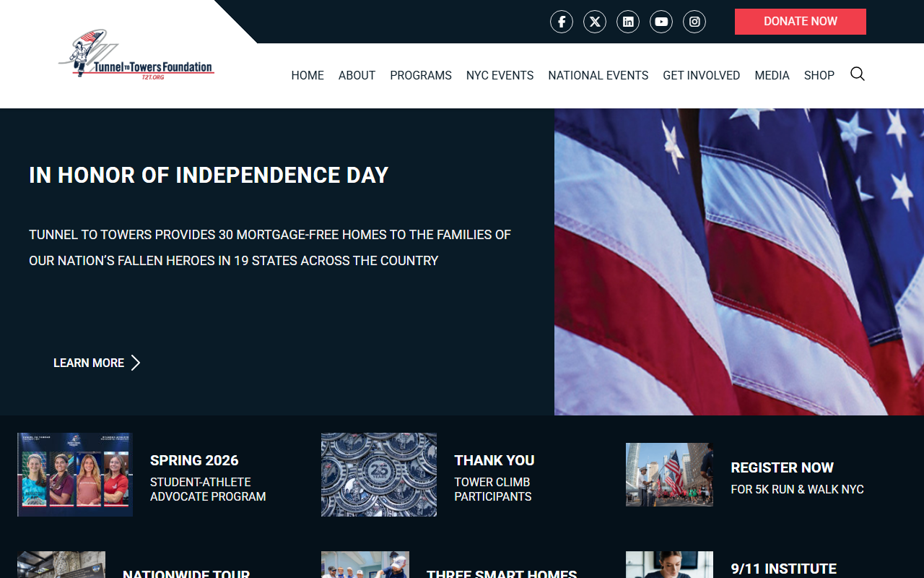This screenshot has width=924, height=578.
Task: Click Student-Athlete Advocate Program text
Action: (208, 489)
